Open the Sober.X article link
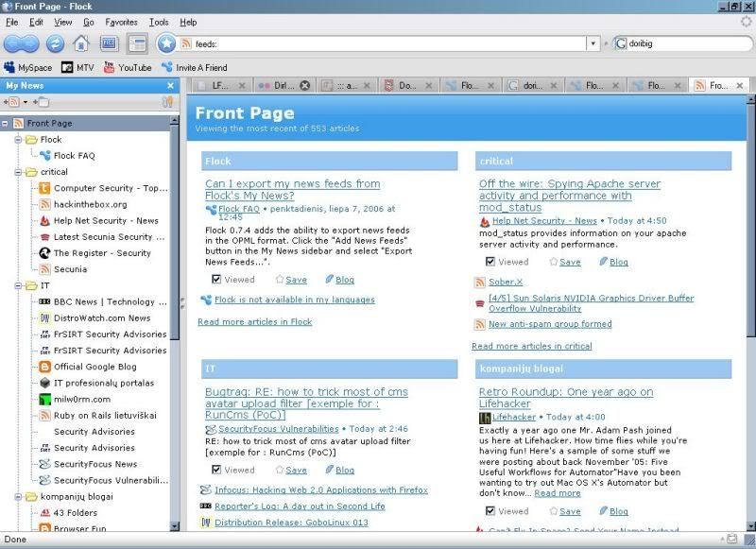The height and width of the screenshot is (549, 756). [x=506, y=282]
